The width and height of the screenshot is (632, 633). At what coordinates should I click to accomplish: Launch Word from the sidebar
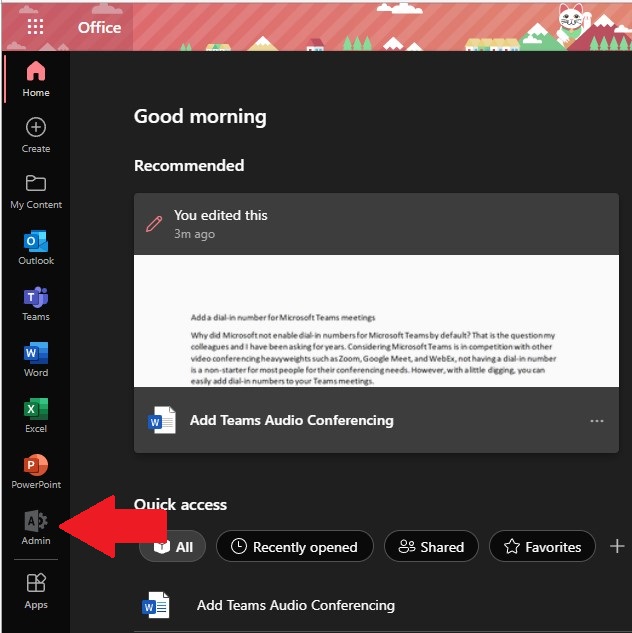36,360
